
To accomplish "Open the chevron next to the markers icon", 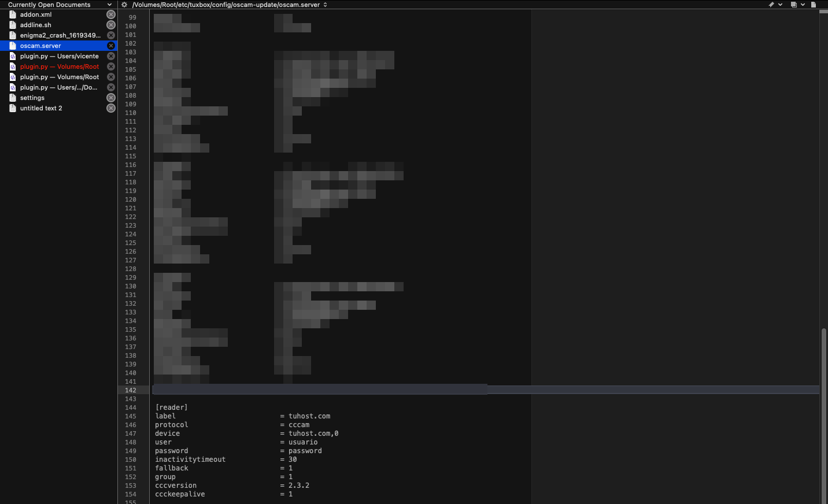I will point(781,5).
